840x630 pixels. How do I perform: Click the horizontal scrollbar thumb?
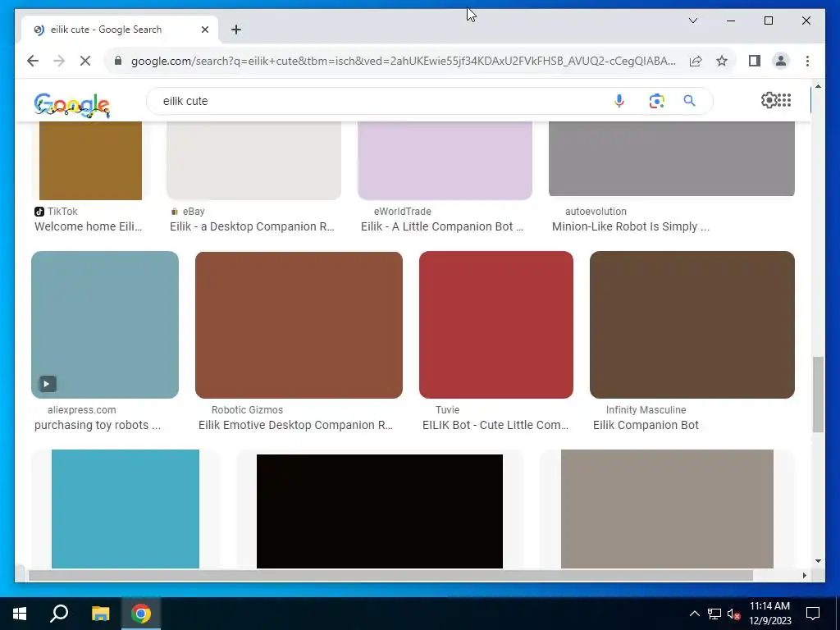[390, 575]
